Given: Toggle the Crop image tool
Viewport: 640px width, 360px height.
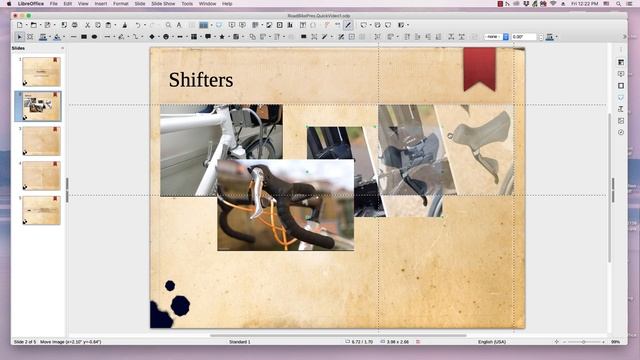Looking at the screenshot, I should click(314, 37).
